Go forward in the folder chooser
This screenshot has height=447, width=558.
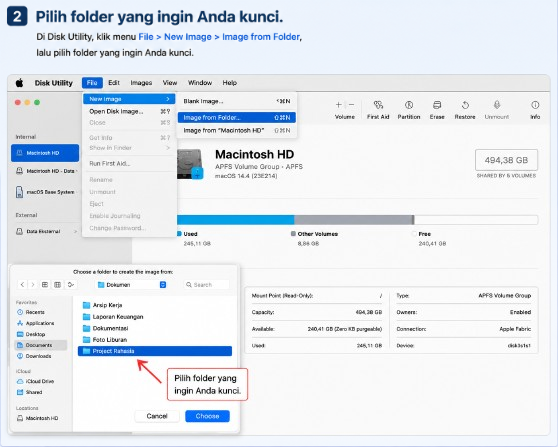pos(33,285)
